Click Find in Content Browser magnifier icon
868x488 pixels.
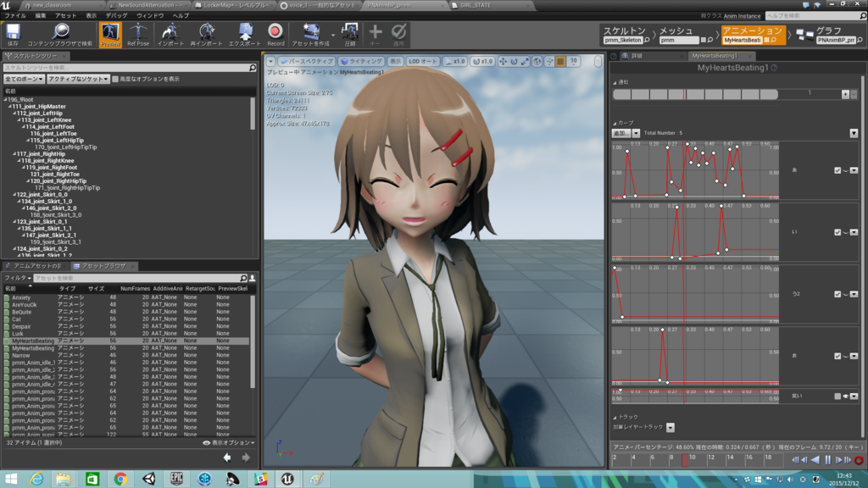(60, 32)
